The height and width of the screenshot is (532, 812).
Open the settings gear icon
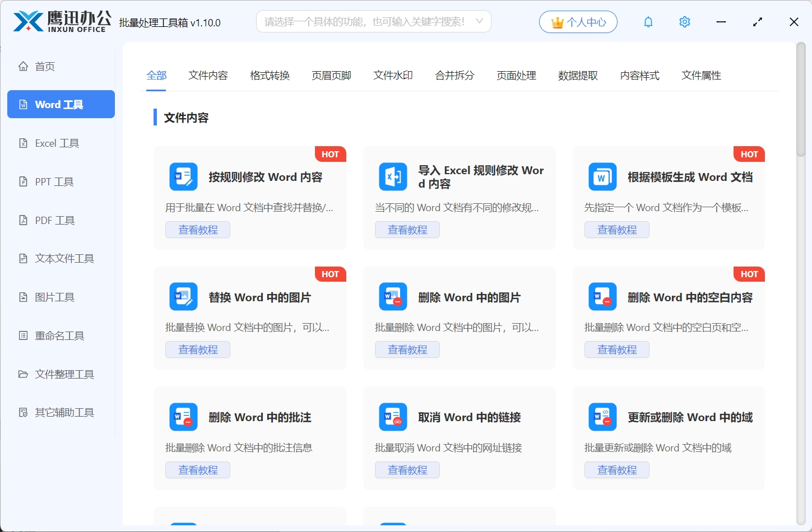coord(684,22)
